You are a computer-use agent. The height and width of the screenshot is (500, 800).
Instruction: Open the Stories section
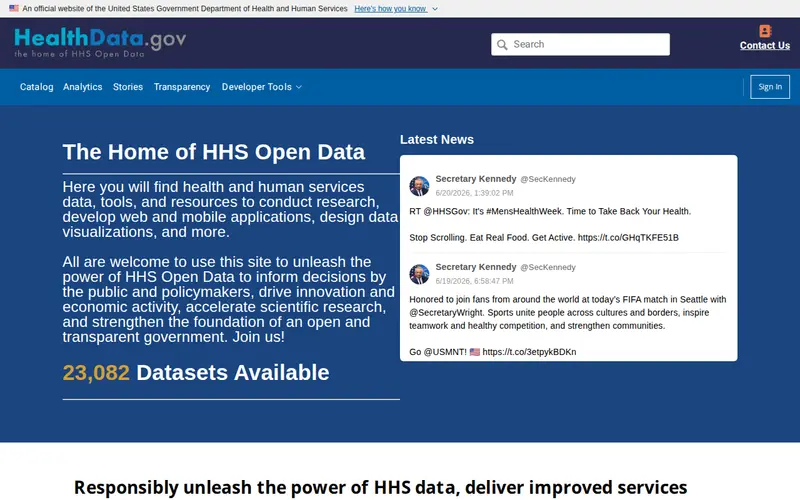point(128,87)
